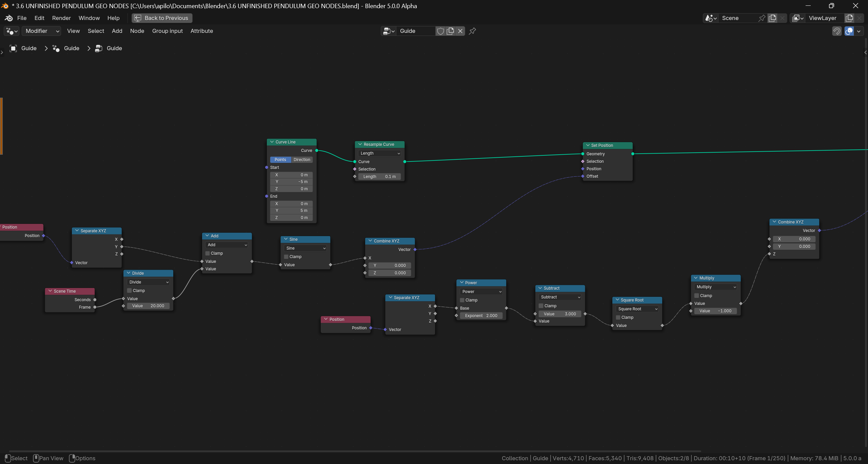
Task: Open the editor type selector icon
Action: pos(12,31)
